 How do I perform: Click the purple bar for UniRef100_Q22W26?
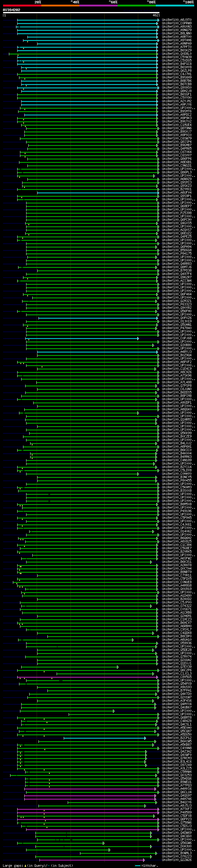click(92, 860)
